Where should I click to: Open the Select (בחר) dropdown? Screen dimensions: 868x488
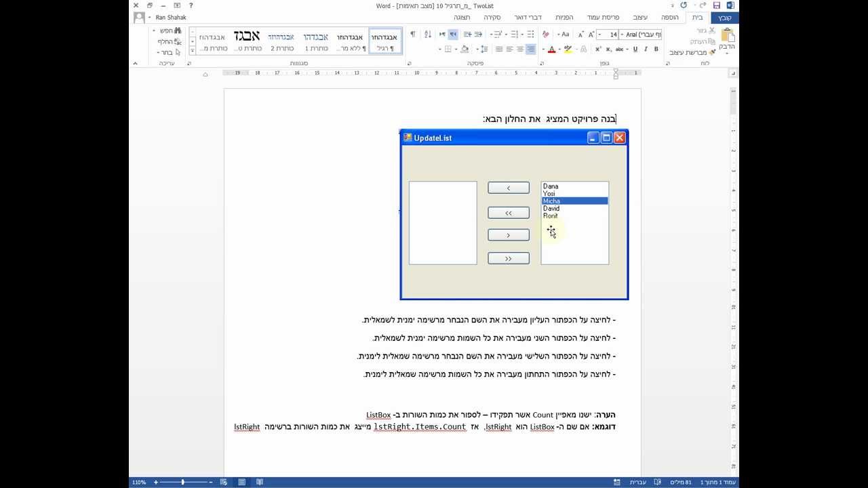tap(167, 52)
